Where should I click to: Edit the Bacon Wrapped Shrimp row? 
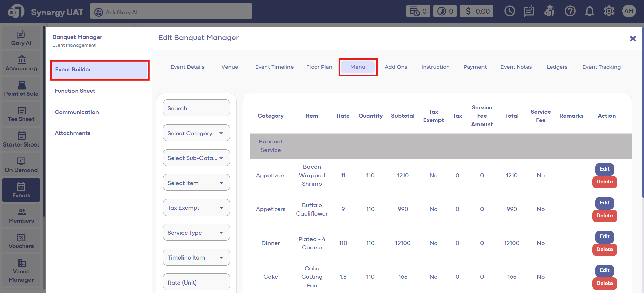(604, 169)
